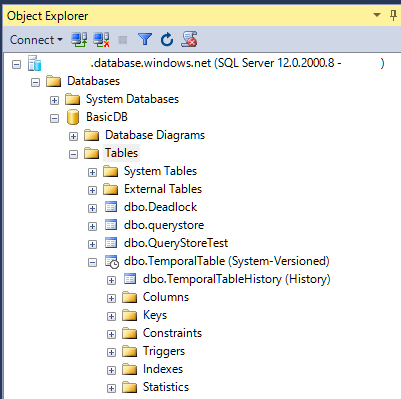
Task: Click the Keys folder icon
Action: (129, 315)
